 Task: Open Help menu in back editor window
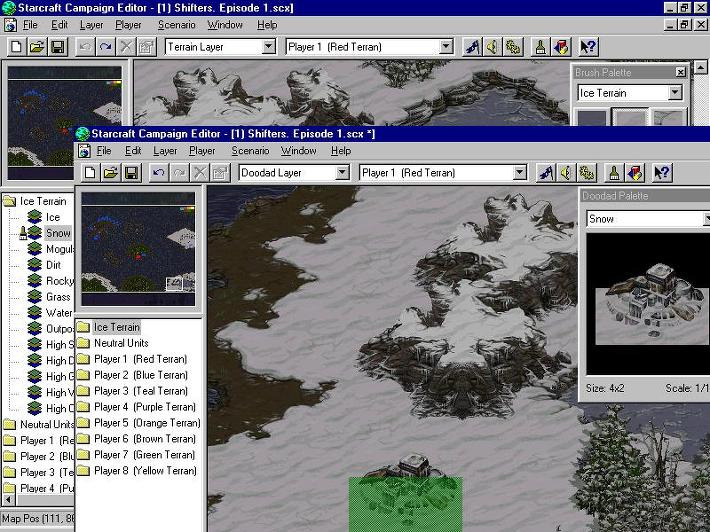[x=267, y=25]
